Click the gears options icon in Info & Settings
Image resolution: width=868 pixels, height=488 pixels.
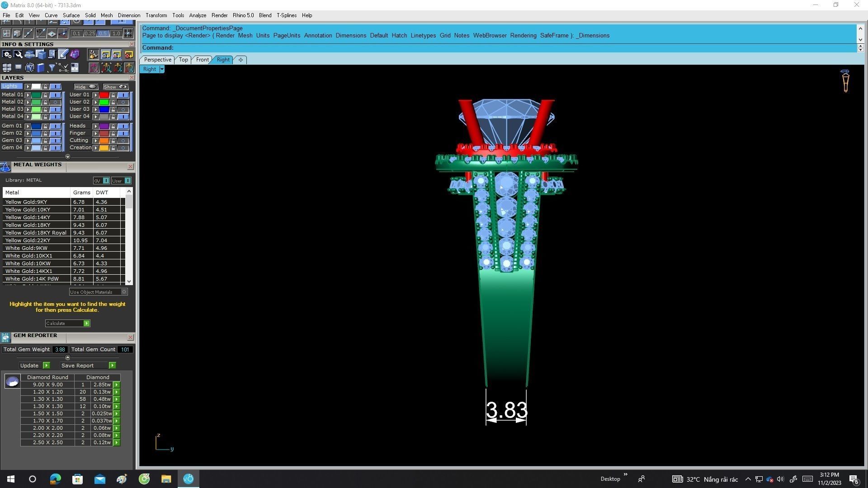(7, 55)
